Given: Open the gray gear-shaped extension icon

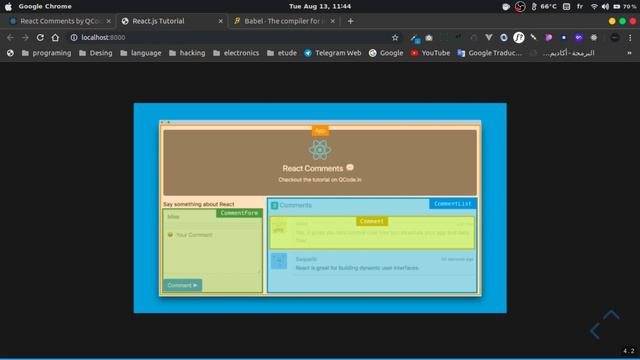Looking at the screenshot, I should 594,38.
